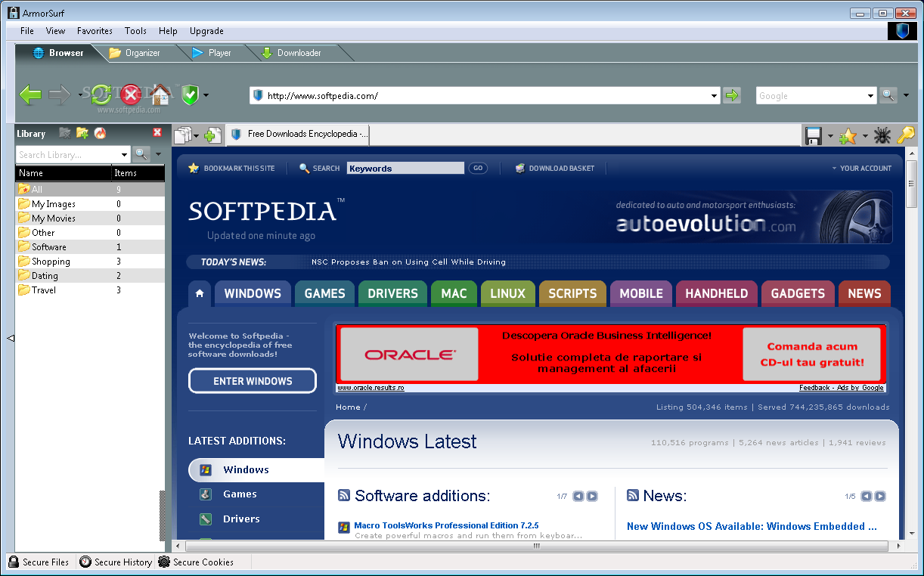
Task: Select the Shopping folder in Library
Action: (90, 262)
